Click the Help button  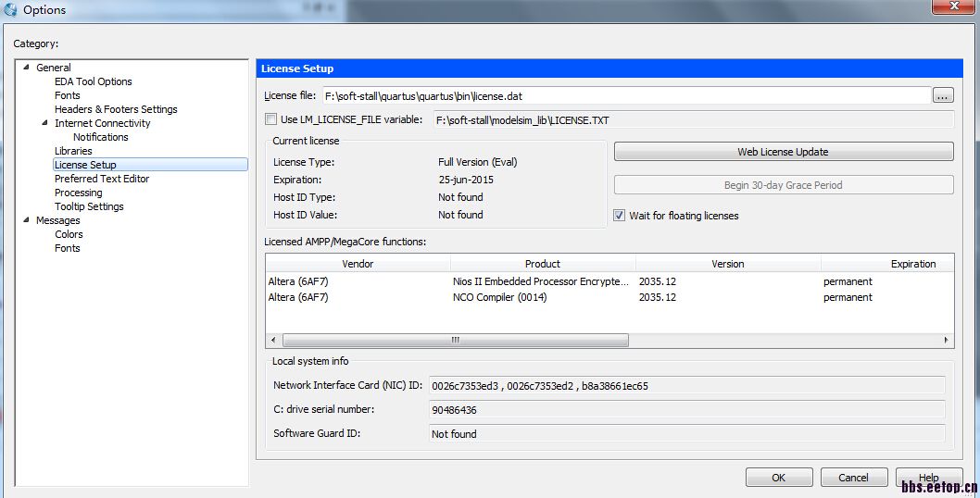929,478
